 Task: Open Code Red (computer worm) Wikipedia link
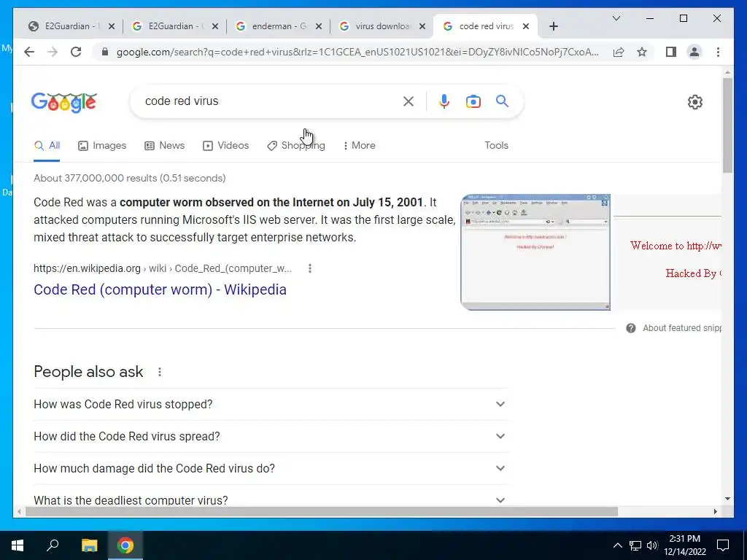pos(160,289)
